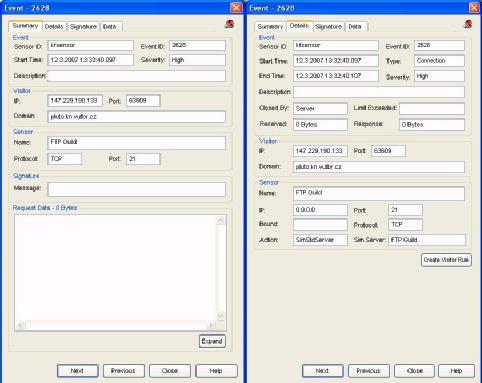Click the Response field showing 0 Bytes
The height and width of the screenshot is (383, 482).
432,125
